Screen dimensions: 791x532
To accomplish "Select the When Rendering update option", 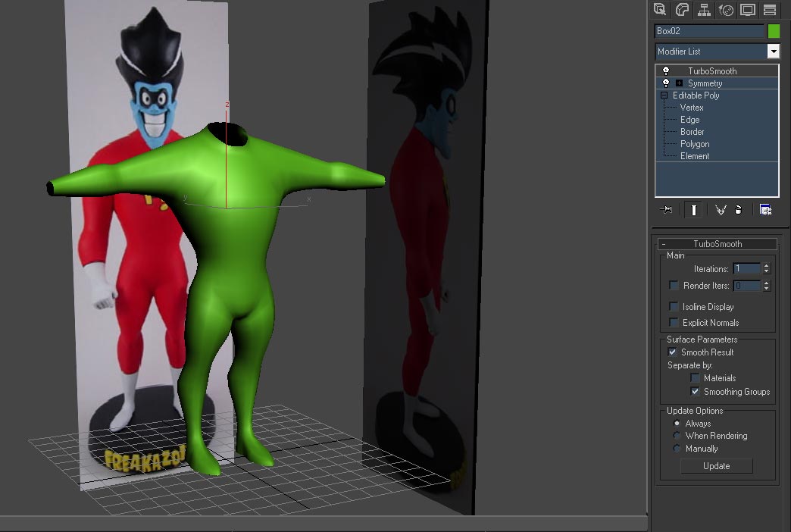I will point(677,435).
